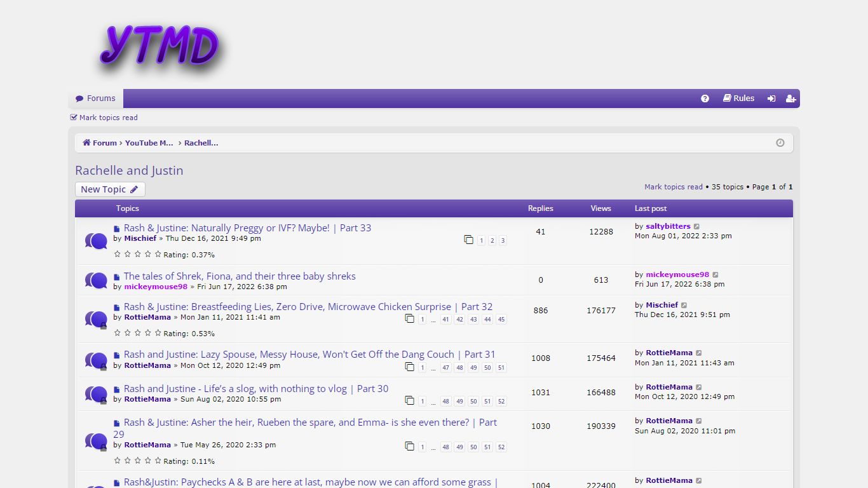This screenshot has height=488, width=868.
Task: Click pagination pages icon for Part 32 topic
Action: 410,318
